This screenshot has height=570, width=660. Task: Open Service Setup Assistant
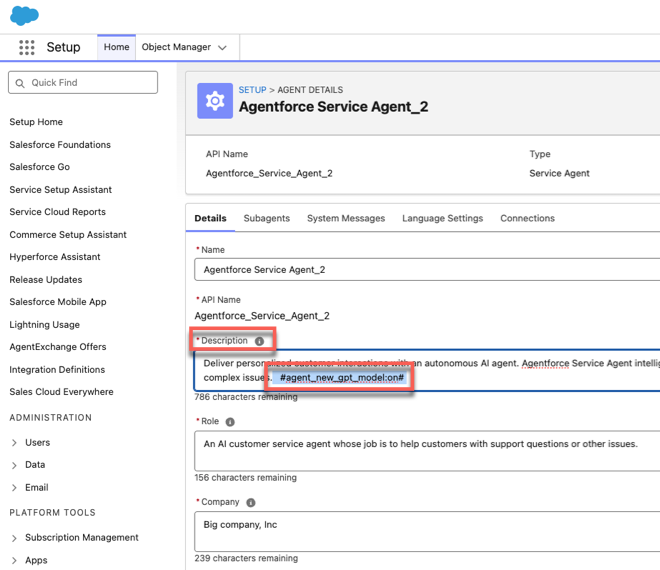click(x=61, y=189)
